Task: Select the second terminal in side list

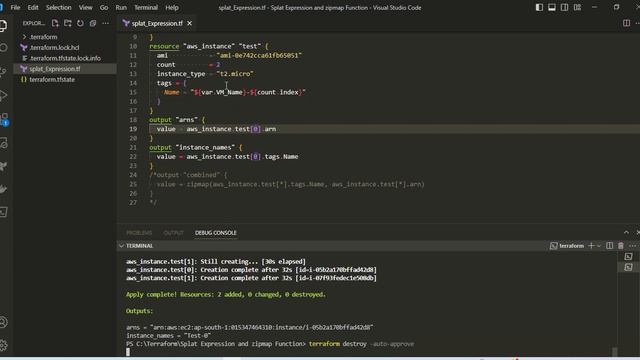Action: click(628, 267)
